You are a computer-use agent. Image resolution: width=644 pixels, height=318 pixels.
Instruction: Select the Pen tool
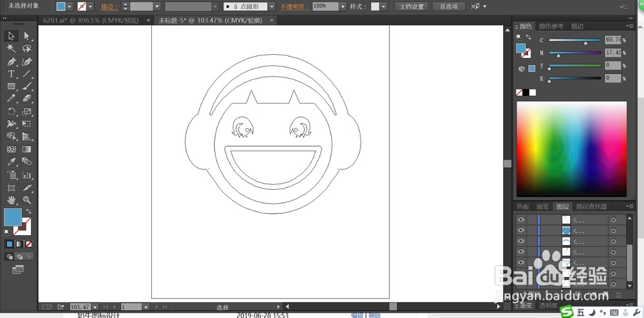click(x=12, y=62)
